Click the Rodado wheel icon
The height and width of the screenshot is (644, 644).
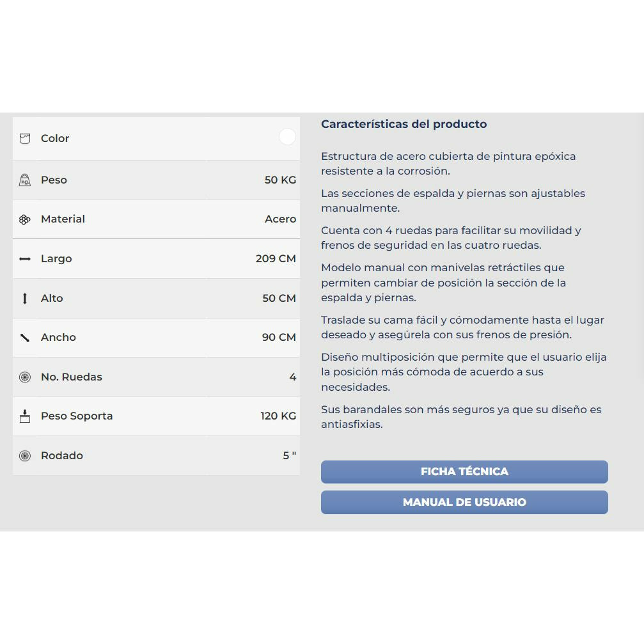pyautogui.click(x=25, y=456)
